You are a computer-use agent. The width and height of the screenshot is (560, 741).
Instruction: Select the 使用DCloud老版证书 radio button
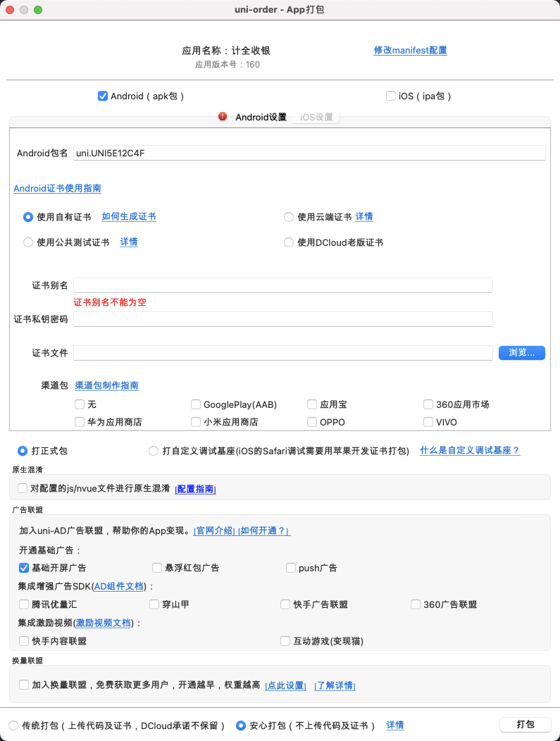click(289, 242)
